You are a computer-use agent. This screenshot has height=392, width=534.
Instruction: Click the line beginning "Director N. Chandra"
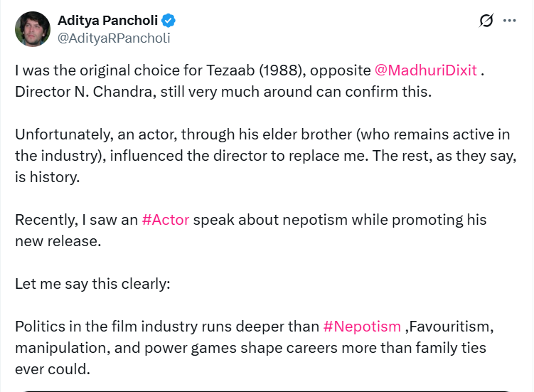point(223,92)
